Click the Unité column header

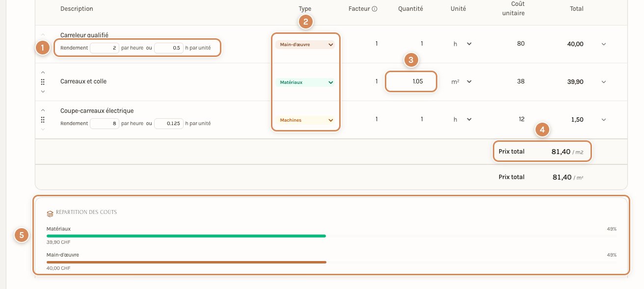click(x=458, y=9)
